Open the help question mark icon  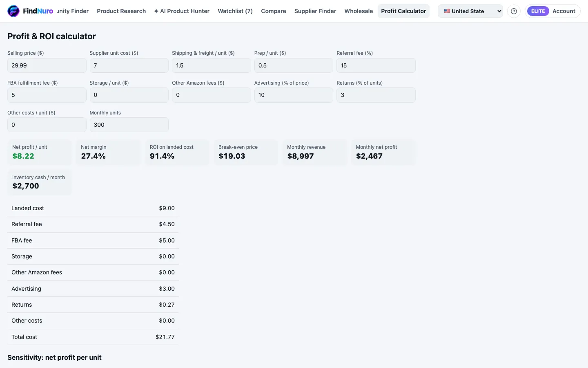[514, 11]
